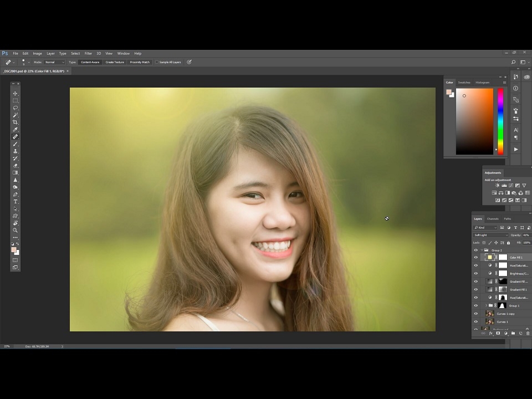Screen dimensions: 532x399
Task: Switch to the Channels tab
Action: [x=493, y=219]
